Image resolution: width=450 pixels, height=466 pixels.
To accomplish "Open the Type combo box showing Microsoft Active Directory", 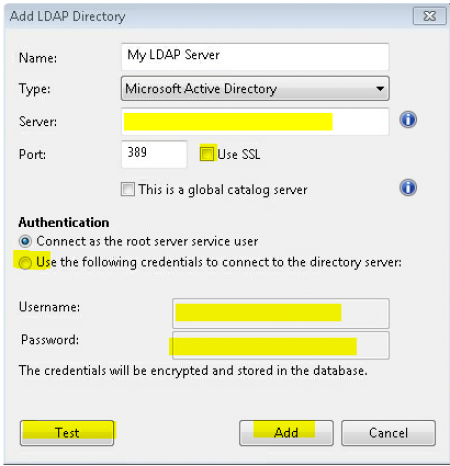I will coord(255,89).
